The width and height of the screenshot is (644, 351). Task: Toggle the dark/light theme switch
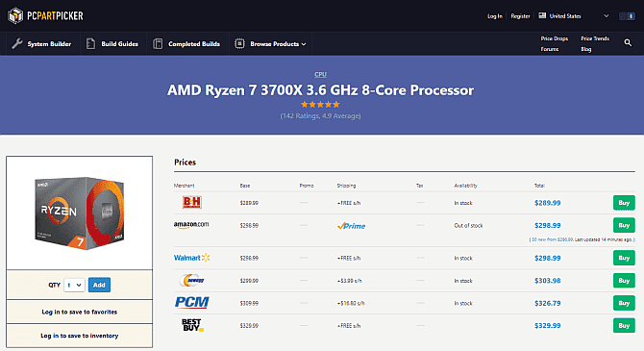click(x=627, y=16)
